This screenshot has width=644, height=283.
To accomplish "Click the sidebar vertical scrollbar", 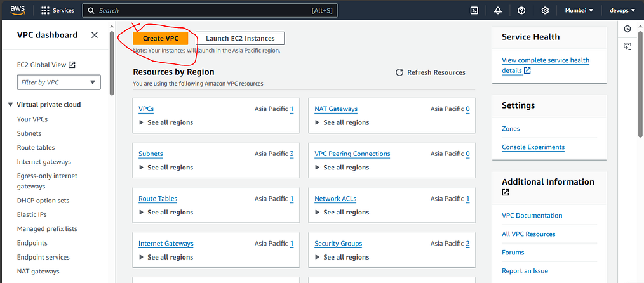I will (x=112, y=63).
